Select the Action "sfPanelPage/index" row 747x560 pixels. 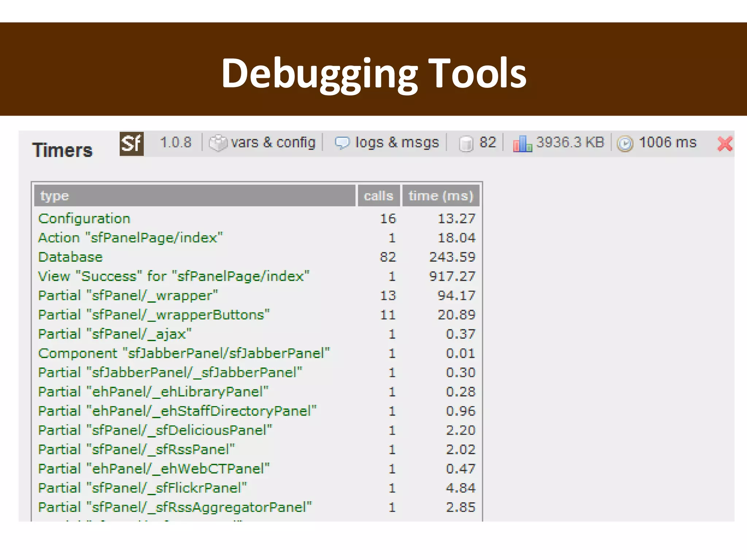pyautogui.click(x=257, y=238)
